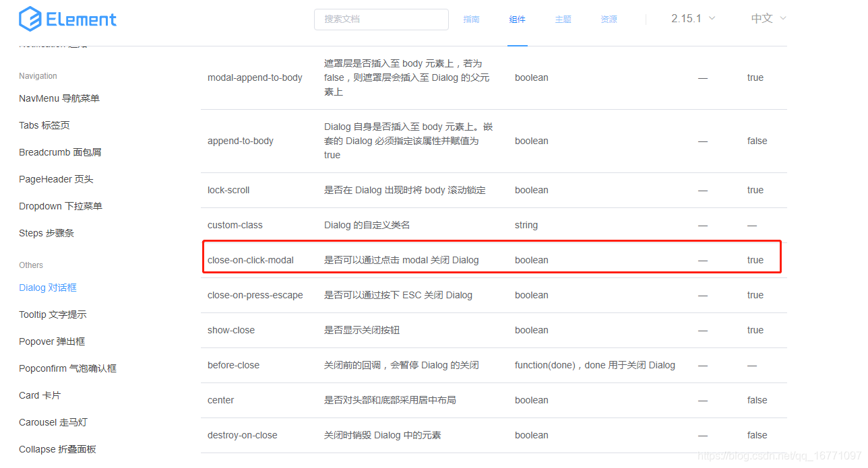Click description 是否可以通过点击 modal 关闭 Dialog
The height and width of the screenshot is (468, 868).
click(402, 260)
